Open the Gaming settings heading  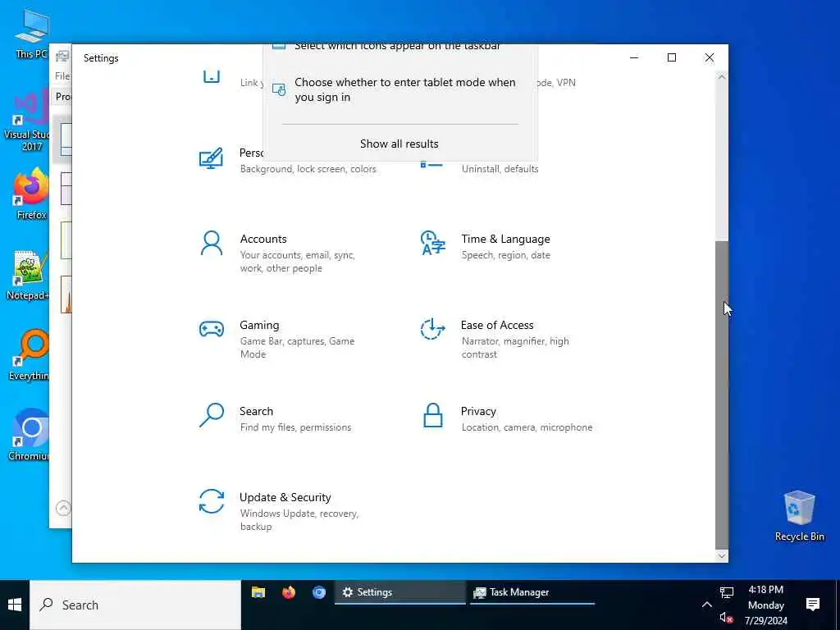click(x=259, y=325)
